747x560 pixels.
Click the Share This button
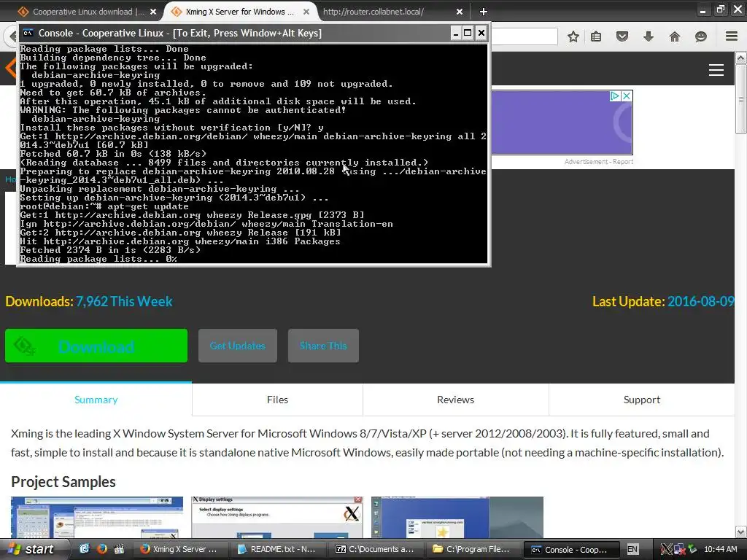click(x=323, y=346)
